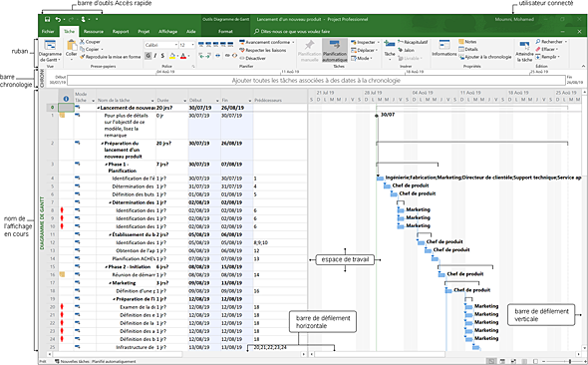
Task: Click the Redo arrow icon
Action: pyautogui.click(x=71, y=19)
